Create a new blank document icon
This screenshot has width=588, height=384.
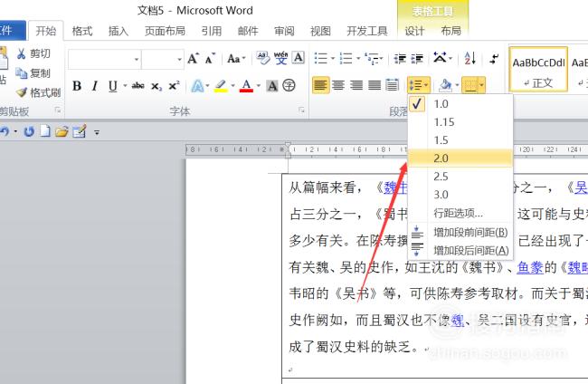[45, 131]
